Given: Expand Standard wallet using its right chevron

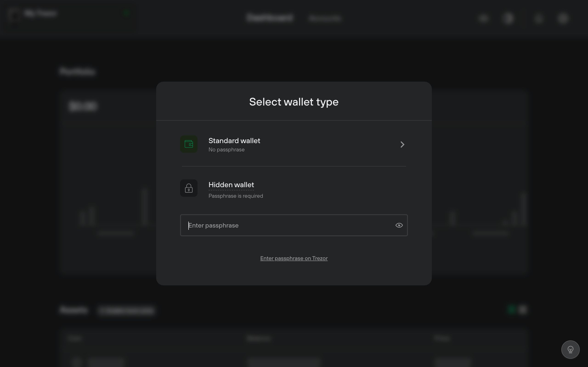Looking at the screenshot, I should (402, 144).
